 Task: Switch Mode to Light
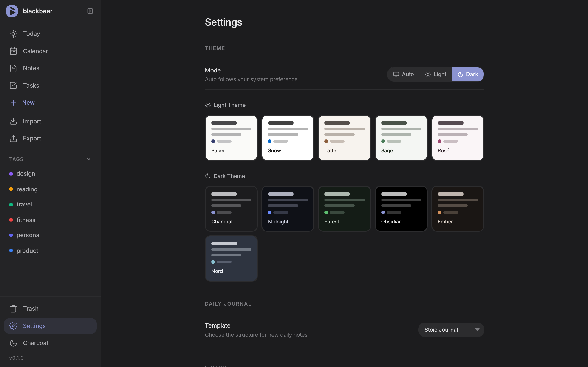436,74
